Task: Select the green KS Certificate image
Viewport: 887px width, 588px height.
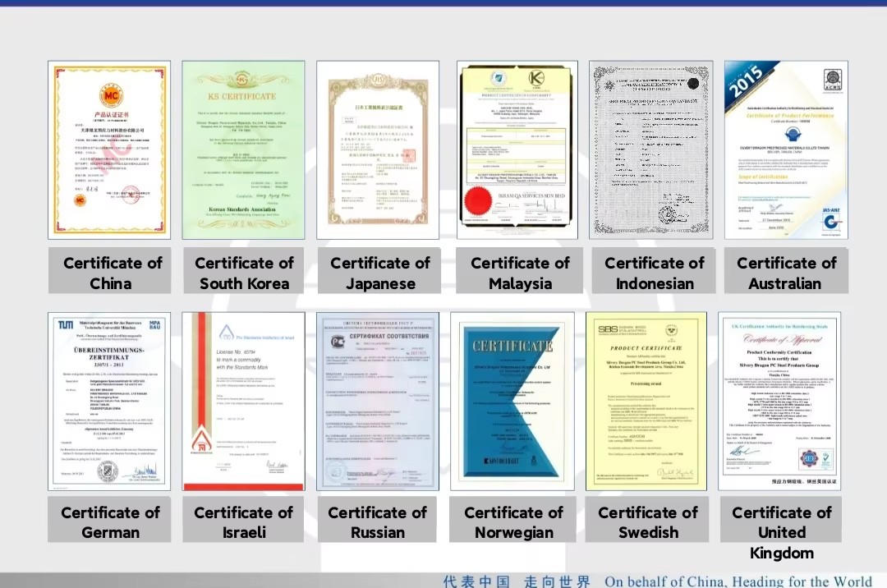Action: [x=243, y=149]
